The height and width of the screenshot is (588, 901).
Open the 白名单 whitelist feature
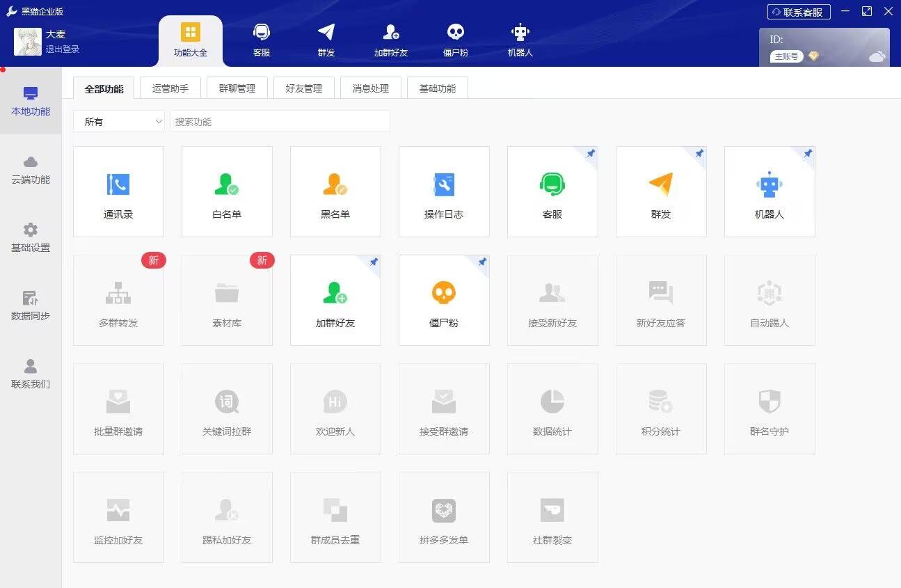[227, 191]
